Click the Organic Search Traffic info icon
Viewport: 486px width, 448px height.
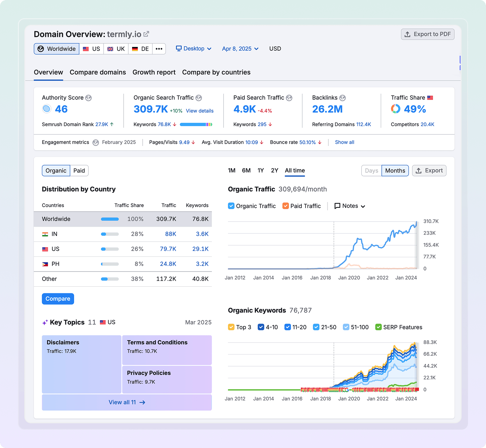(x=199, y=98)
